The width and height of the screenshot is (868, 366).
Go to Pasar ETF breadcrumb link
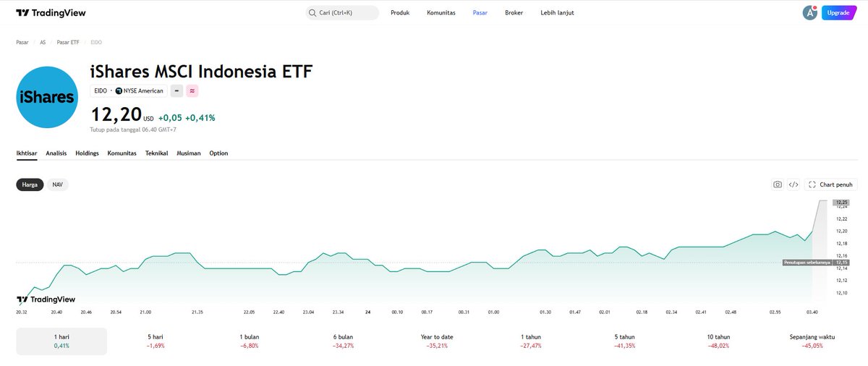coord(68,43)
